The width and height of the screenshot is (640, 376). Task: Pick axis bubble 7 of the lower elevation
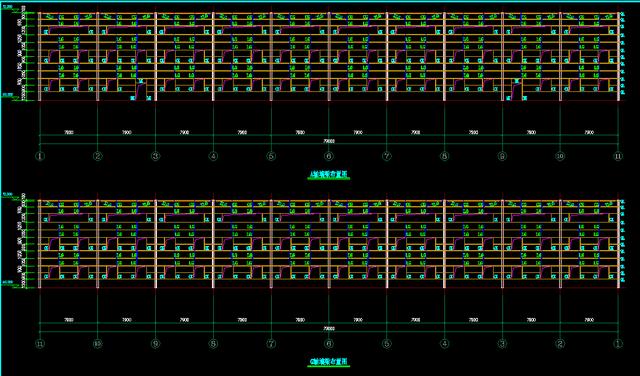[271, 344]
